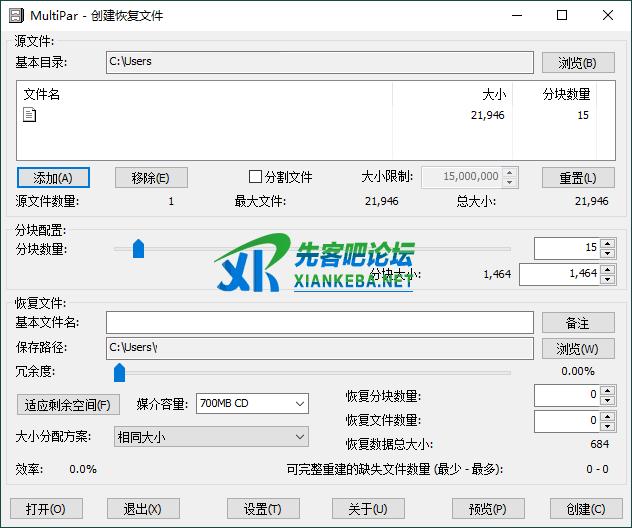Click the 备注 button
632x528 pixels.
click(x=578, y=323)
